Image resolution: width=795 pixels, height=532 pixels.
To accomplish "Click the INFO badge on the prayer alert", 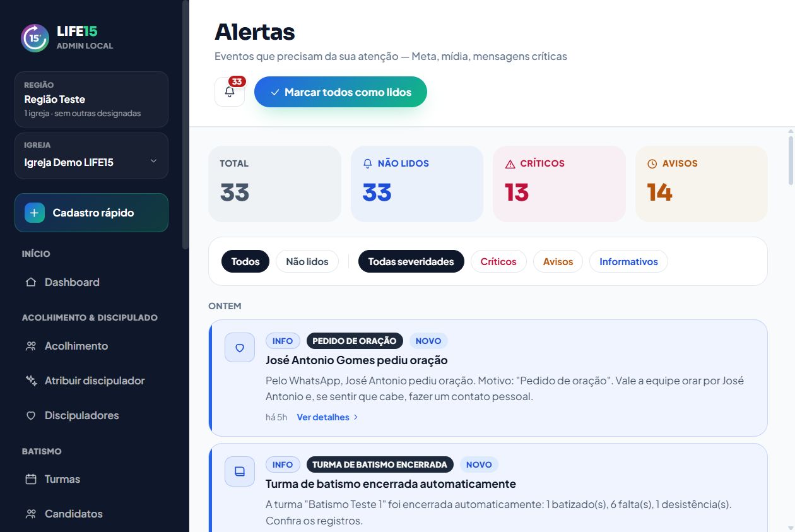I will pyautogui.click(x=283, y=341).
